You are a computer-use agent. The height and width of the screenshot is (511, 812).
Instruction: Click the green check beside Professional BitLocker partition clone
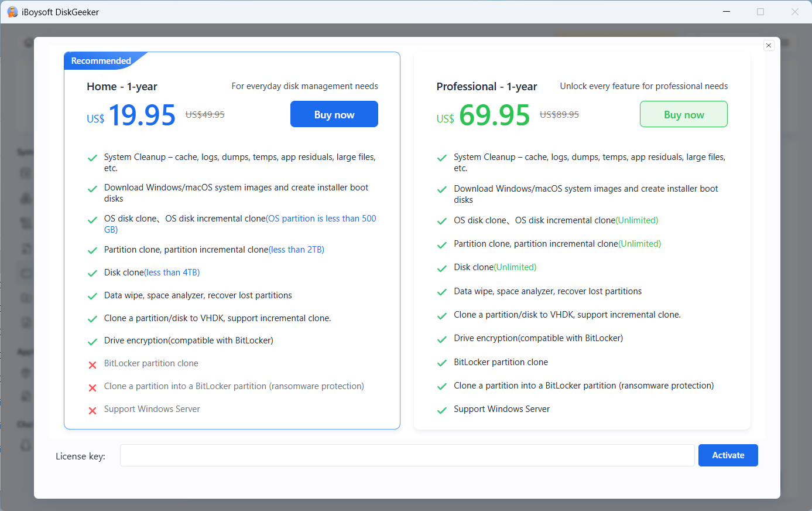click(442, 363)
